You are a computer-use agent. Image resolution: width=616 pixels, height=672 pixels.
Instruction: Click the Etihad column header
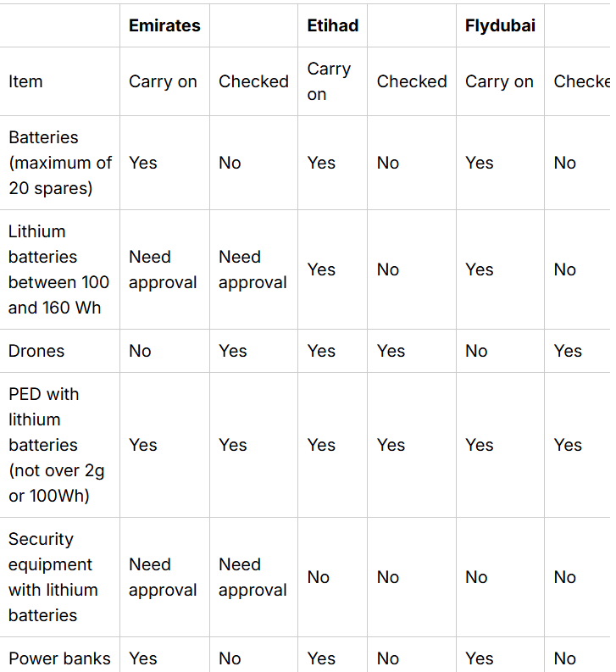pyautogui.click(x=332, y=25)
